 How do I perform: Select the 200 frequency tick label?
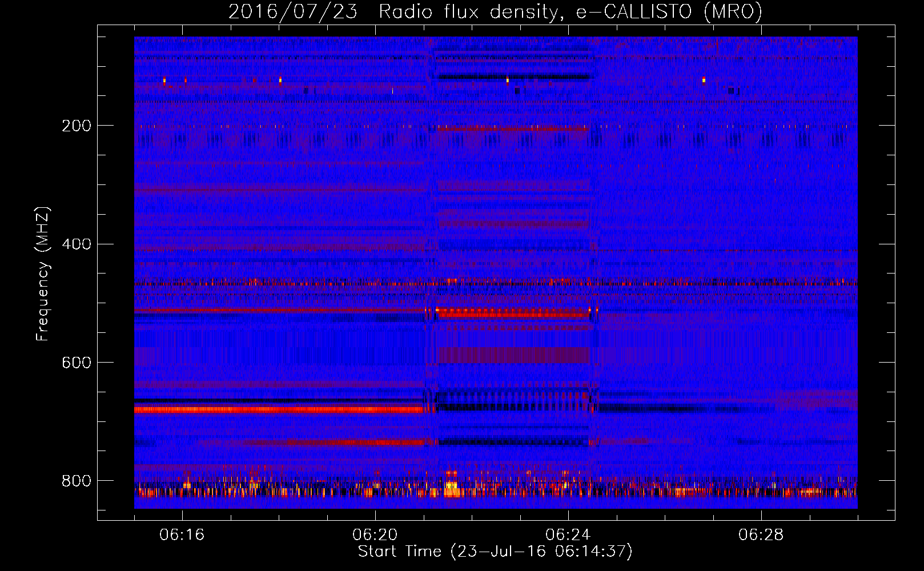(77, 126)
